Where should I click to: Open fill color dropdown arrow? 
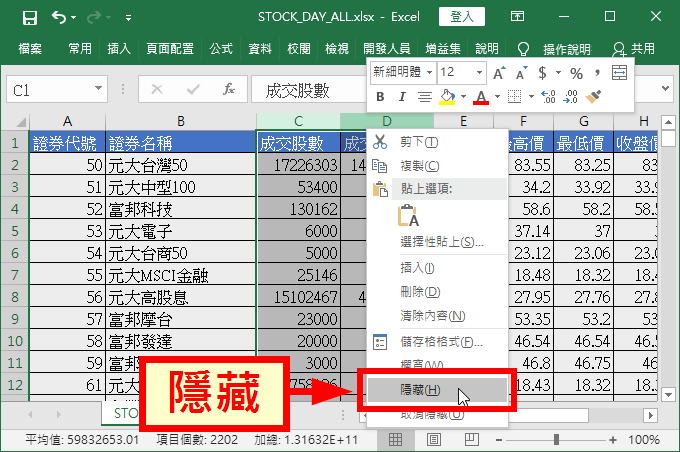point(463,96)
